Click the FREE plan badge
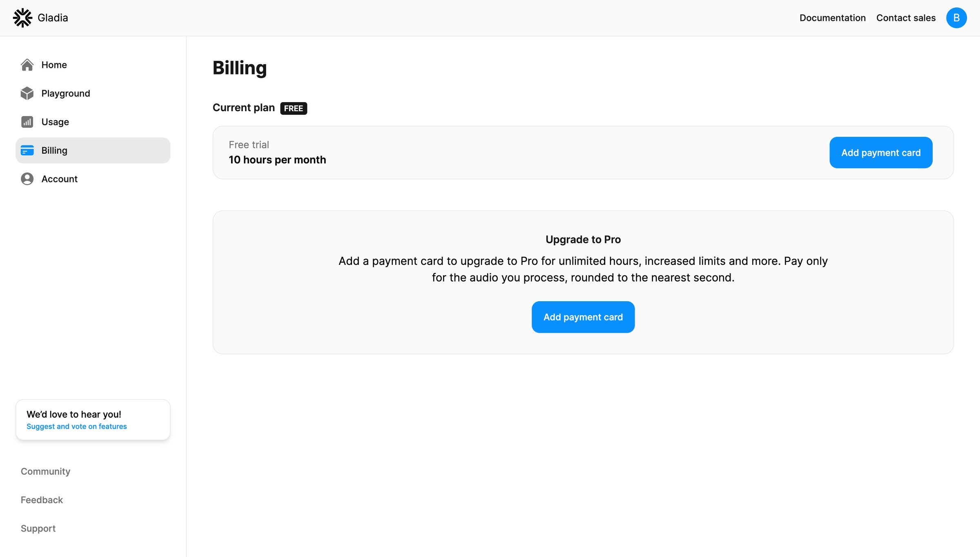 point(294,108)
